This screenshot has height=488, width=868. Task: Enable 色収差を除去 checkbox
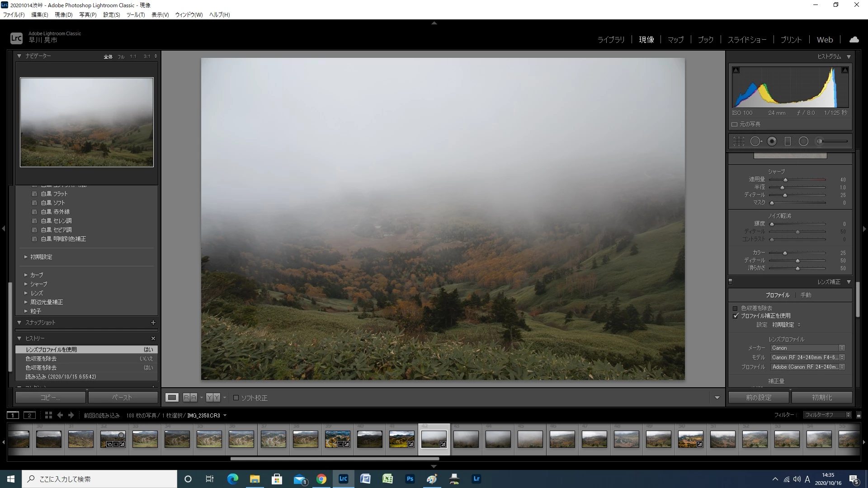735,308
